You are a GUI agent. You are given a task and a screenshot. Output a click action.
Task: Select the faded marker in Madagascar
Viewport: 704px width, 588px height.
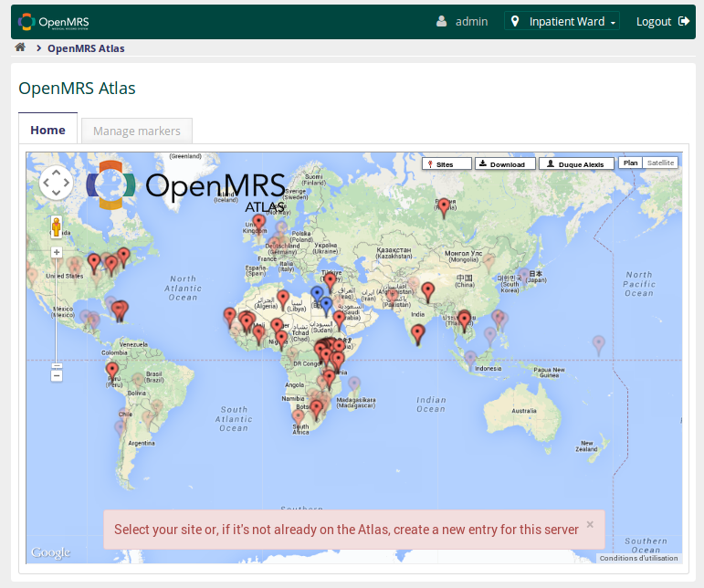(x=354, y=385)
